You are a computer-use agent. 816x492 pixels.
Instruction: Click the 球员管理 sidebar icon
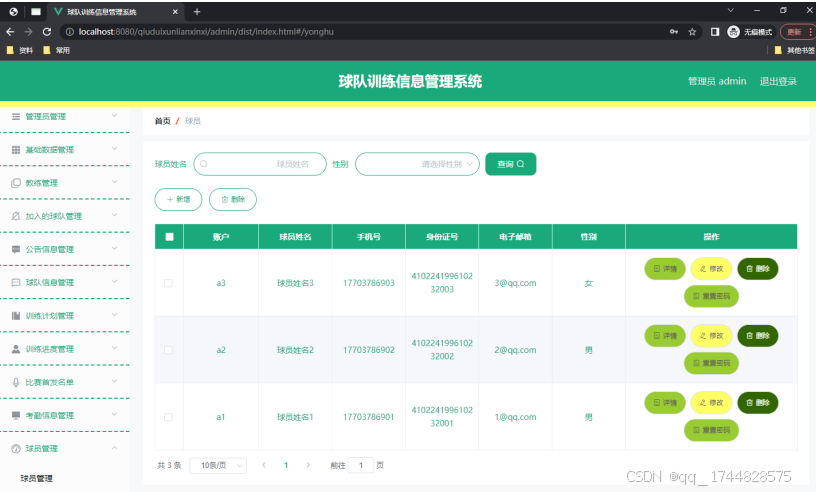[16, 449]
